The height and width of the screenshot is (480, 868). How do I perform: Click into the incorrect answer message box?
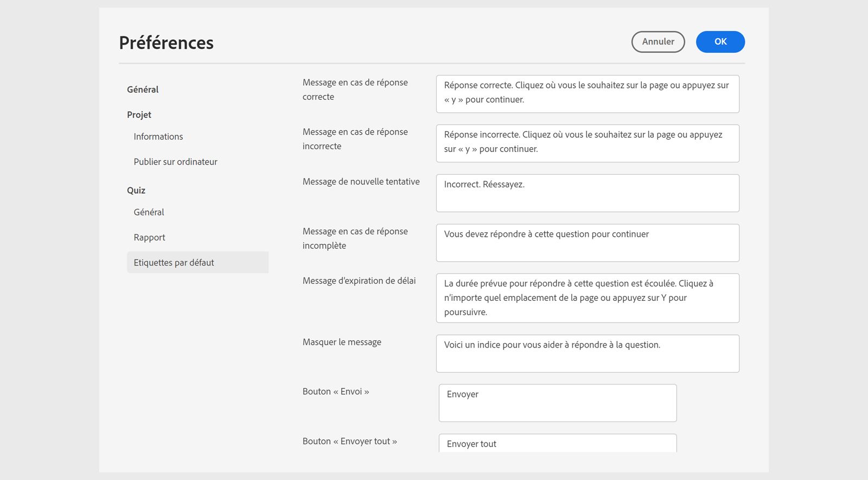click(x=587, y=143)
